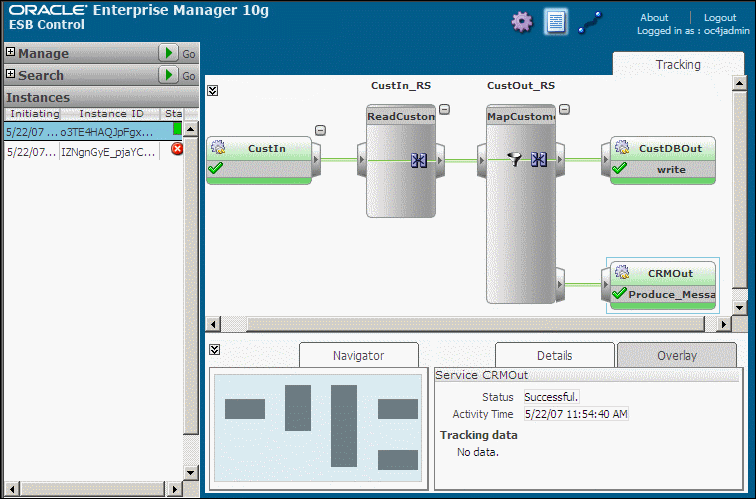Screen dimensions: 756x499
Task: Click the Status field showing Successful
Action: (x=551, y=397)
